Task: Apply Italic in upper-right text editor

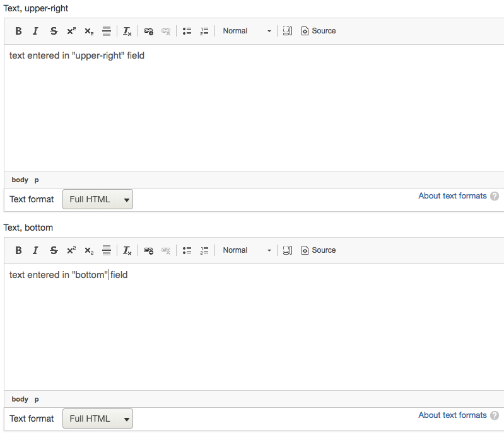Action: tap(35, 31)
